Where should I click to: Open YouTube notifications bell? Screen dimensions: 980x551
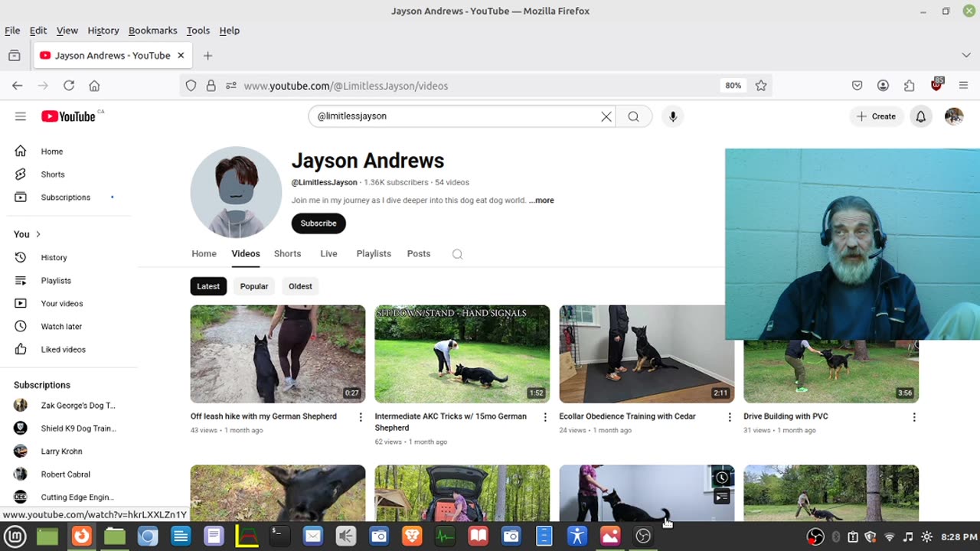[921, 116]
